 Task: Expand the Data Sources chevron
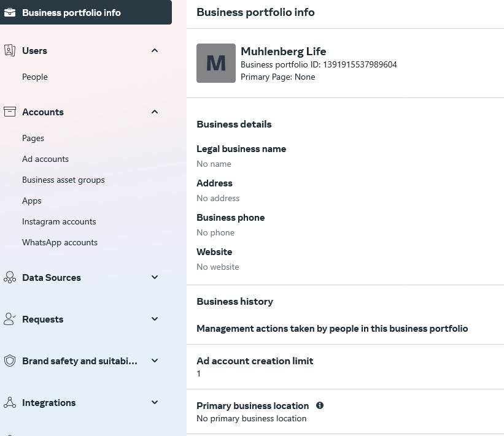click(x=155, y=277)
